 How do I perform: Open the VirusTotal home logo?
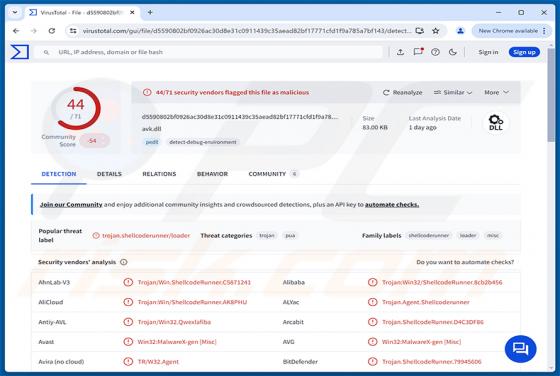(20, 52)
